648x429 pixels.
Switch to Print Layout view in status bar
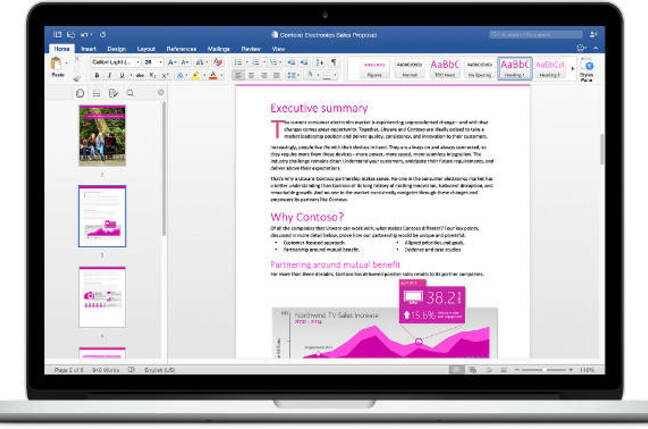pyautogui.click(x=456, y=369)
